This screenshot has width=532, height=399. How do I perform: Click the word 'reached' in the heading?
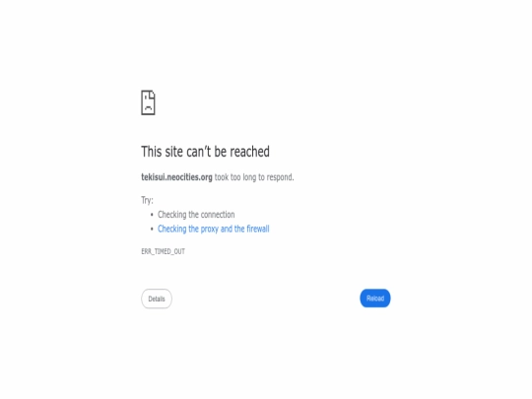(x=249, y=152)
